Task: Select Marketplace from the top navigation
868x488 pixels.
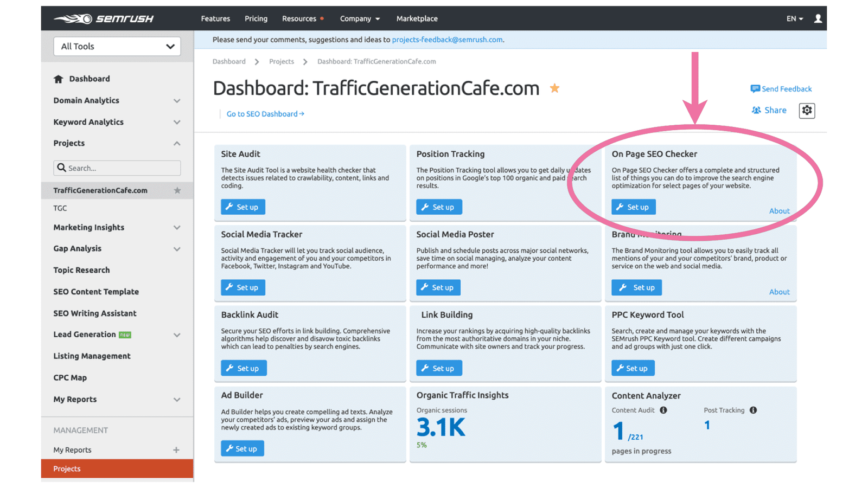Action: [x=417, y=18]
